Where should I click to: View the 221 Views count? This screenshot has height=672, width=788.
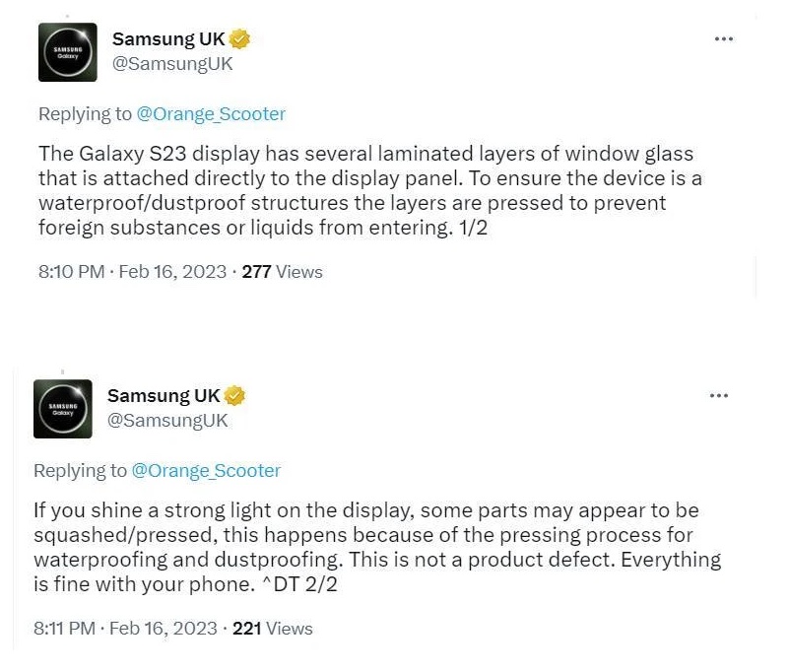[273, 629]
